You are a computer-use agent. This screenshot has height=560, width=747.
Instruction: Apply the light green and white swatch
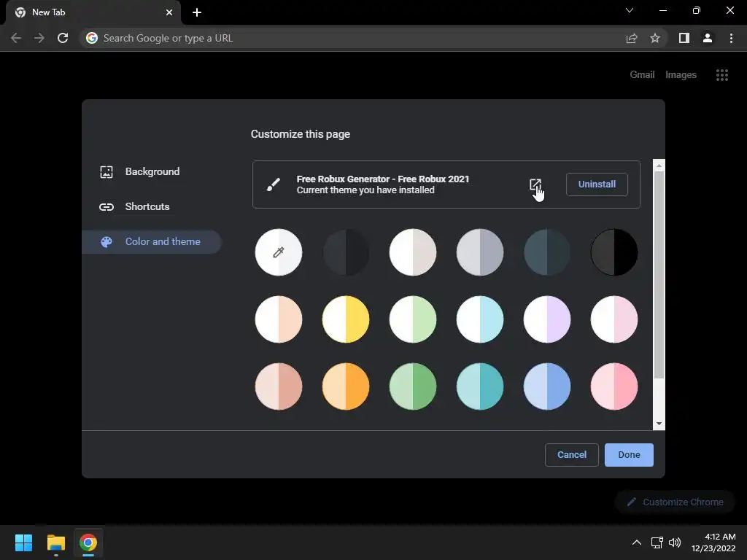pos(413,319)
